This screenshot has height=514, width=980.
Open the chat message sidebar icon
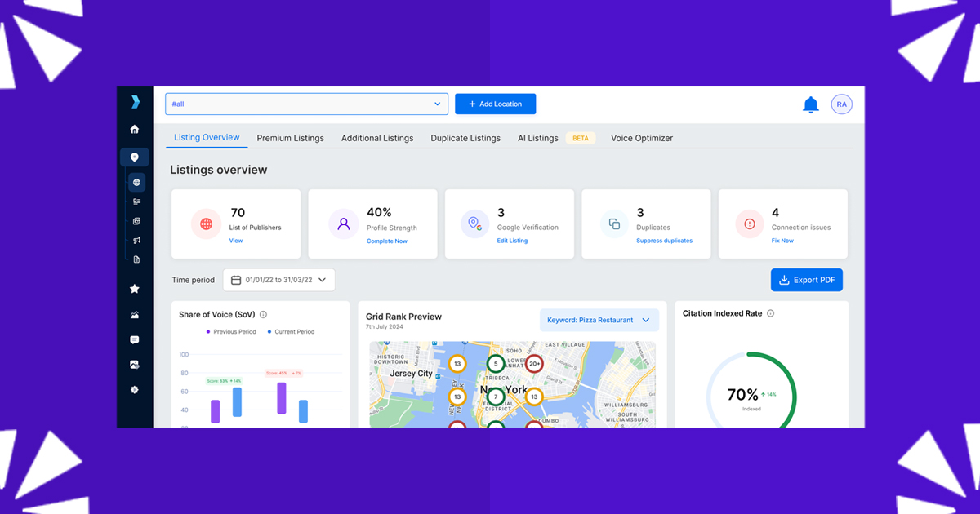(135, 339)
